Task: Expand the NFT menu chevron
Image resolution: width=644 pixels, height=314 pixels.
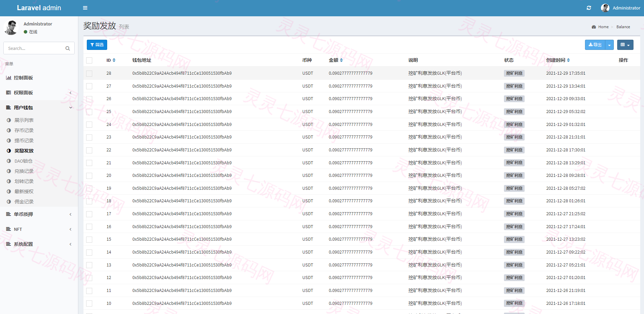Action: 71,229
